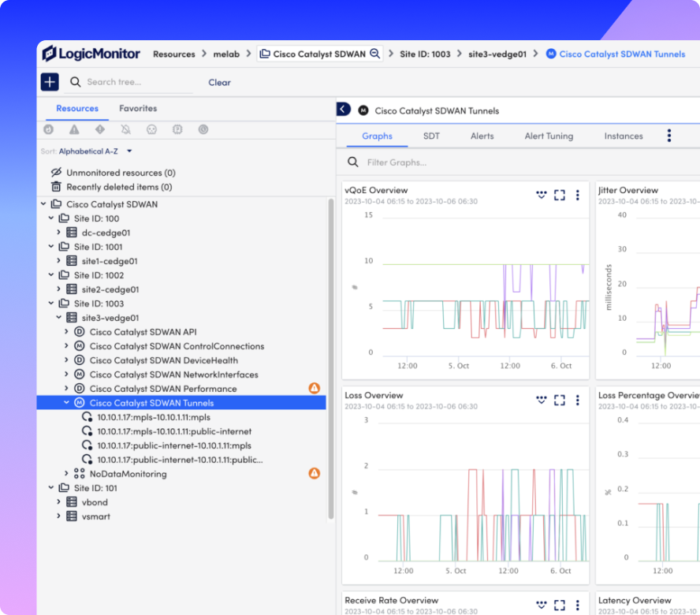Expand the vQoE Overview graph to fullscreen
The width and height of the screenshot is (700, 615).
(560, 195)
